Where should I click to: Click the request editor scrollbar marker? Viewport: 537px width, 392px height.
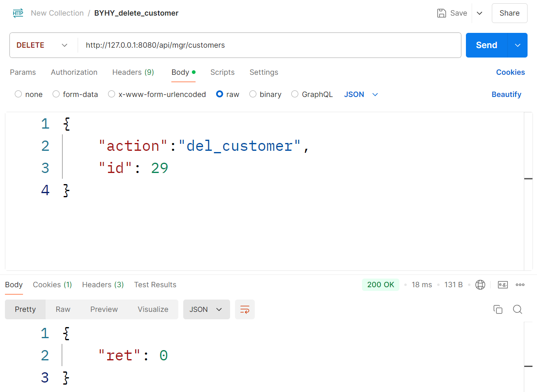click(528, 179)
